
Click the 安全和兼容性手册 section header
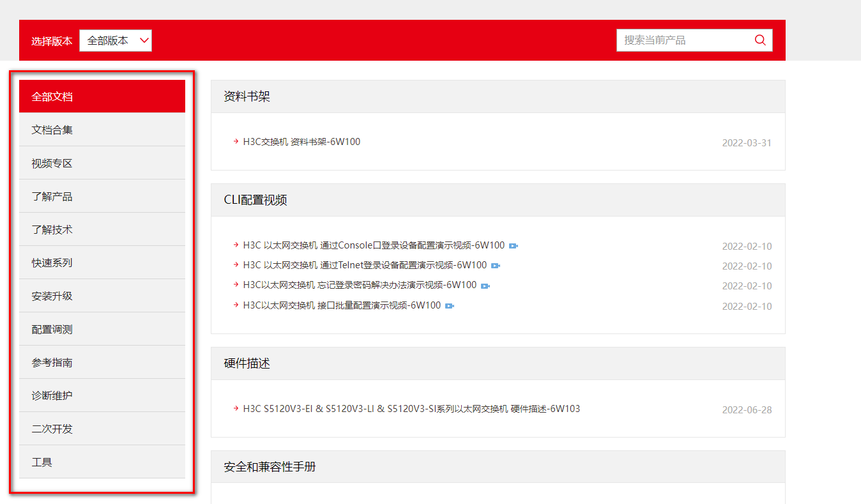[498, 467]
